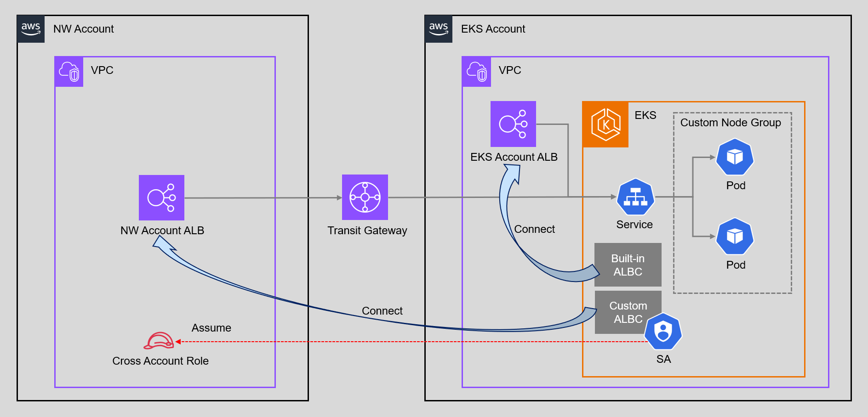Click the 'Connect' label near Built-in ALBC arrow
The height and width of the screenshot is (417, 868).
point(534,229)
